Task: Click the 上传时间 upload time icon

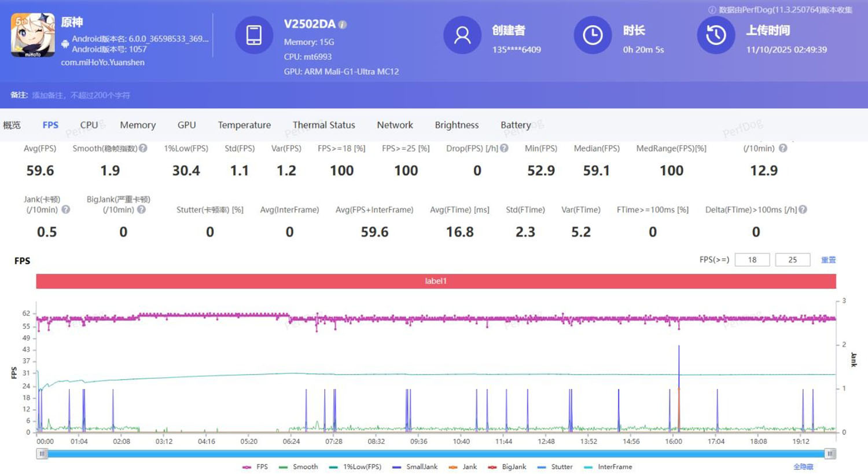Action: pos(716,35)
